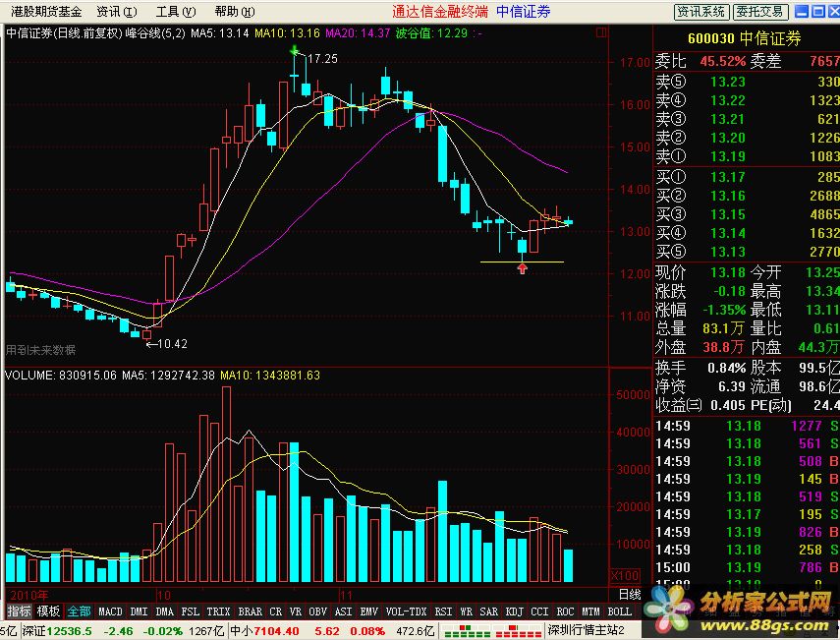Click the 卖① price 13.19
This screenshot has width=840, height=640.
727,156
